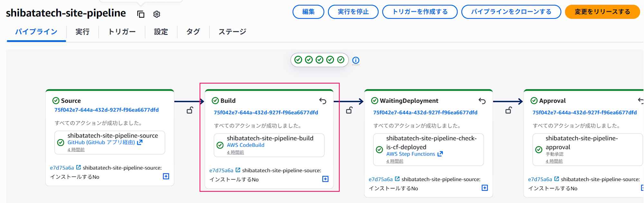The width and height of the screenshot is (644, 203).
Task: Switch to the タグ tab
Action: pyautogui.click(x=193, y=32)
